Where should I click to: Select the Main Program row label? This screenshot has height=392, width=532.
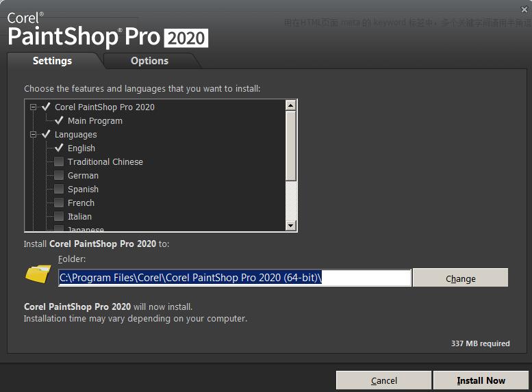(95, 120)
